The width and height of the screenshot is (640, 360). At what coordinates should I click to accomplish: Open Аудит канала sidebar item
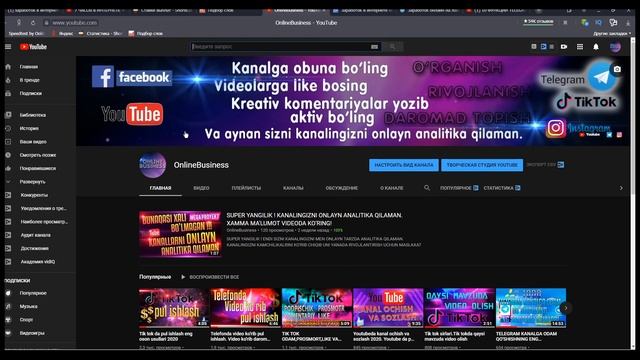[x=35, y=235]
